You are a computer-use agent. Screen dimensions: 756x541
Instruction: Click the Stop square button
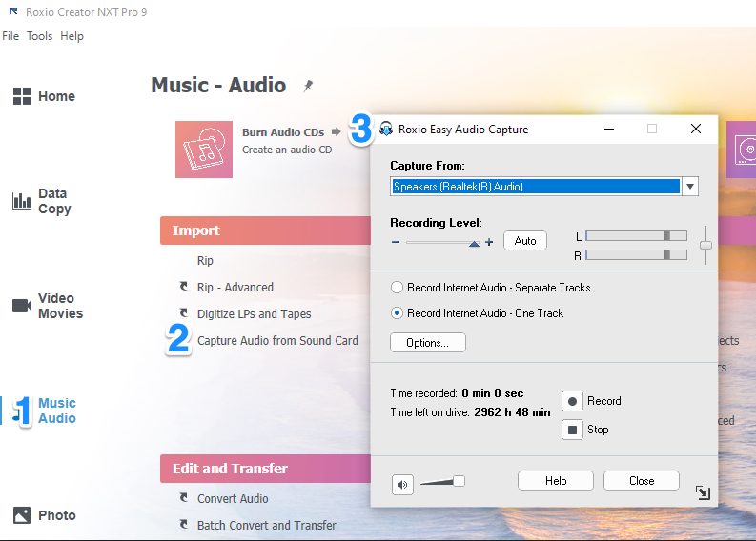[572, 430]
